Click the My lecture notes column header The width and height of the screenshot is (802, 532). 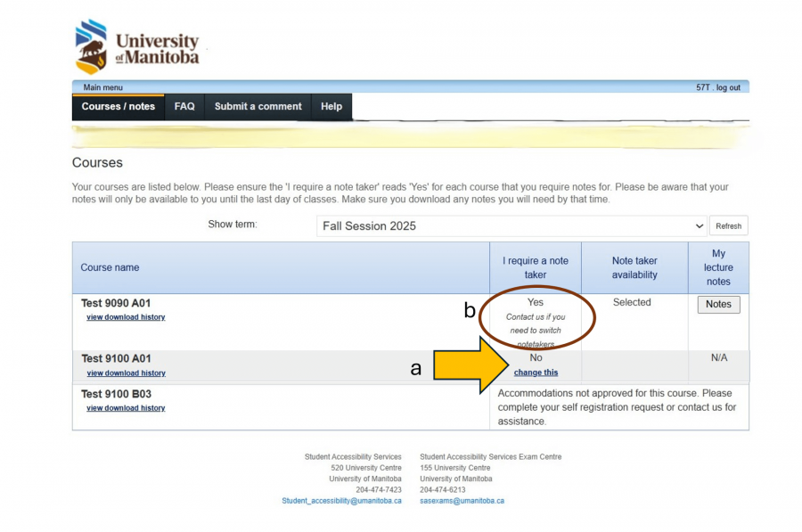(x=718, y=267)
